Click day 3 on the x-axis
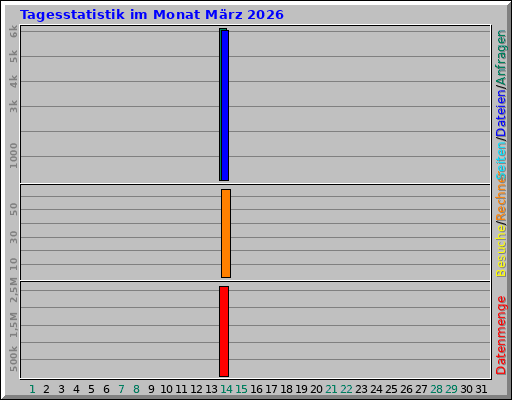 (61, 389)
